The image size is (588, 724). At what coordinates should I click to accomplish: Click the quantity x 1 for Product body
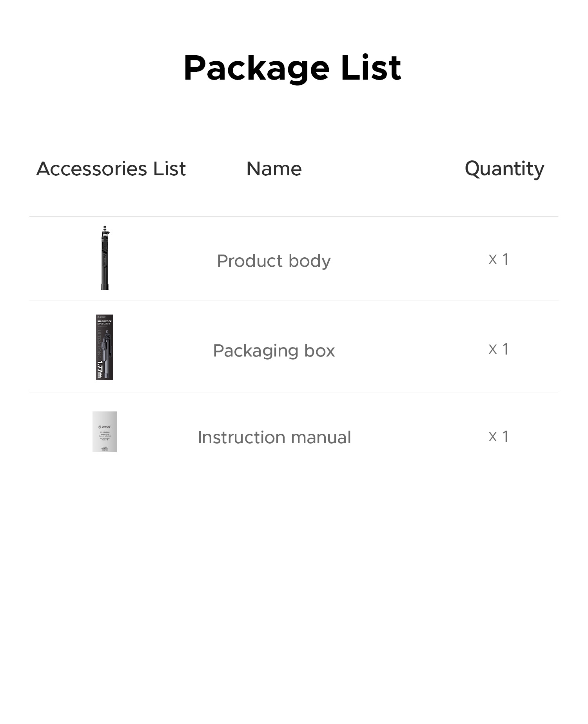498,259
